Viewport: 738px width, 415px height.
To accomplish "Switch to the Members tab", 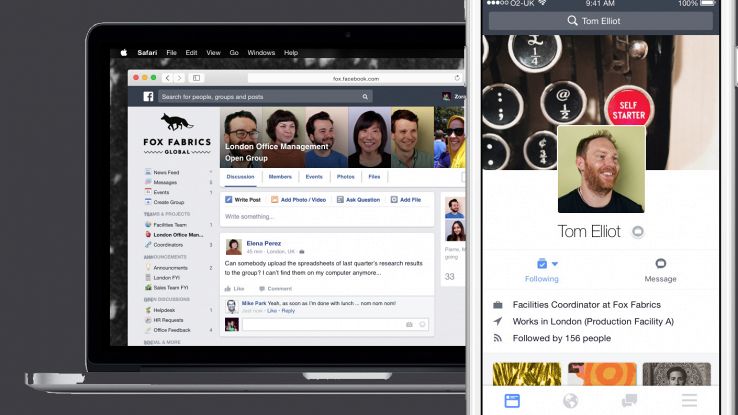I will 280,177.
